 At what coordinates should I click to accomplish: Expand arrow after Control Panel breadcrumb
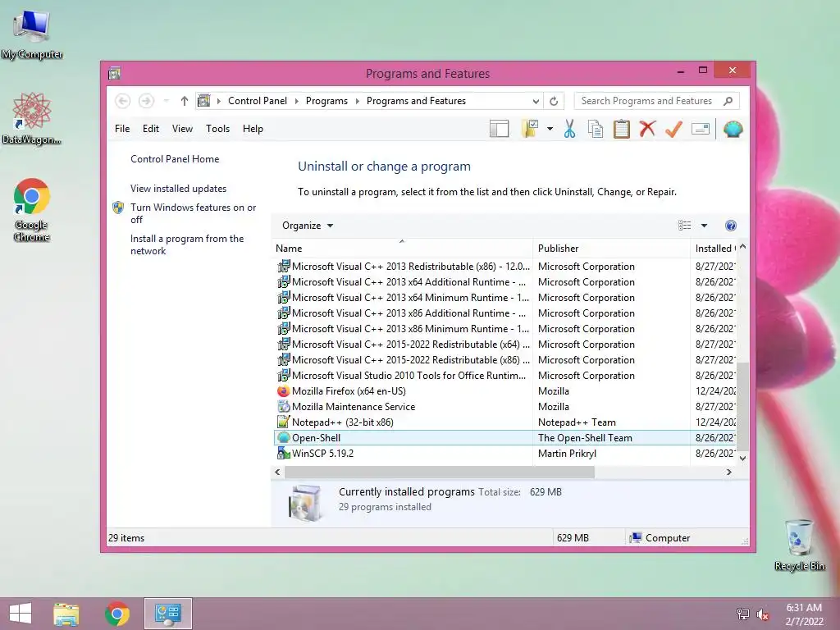(x=296, y=101)
